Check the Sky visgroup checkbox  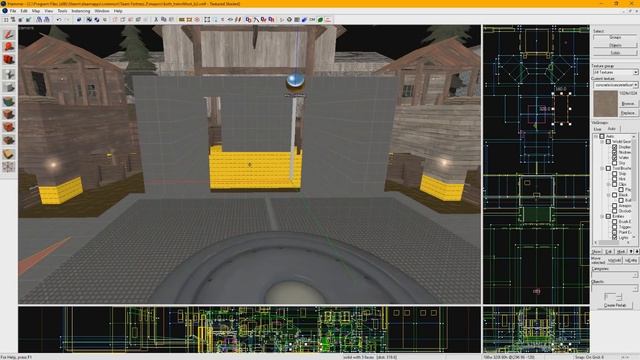click(x=614, y=163)
